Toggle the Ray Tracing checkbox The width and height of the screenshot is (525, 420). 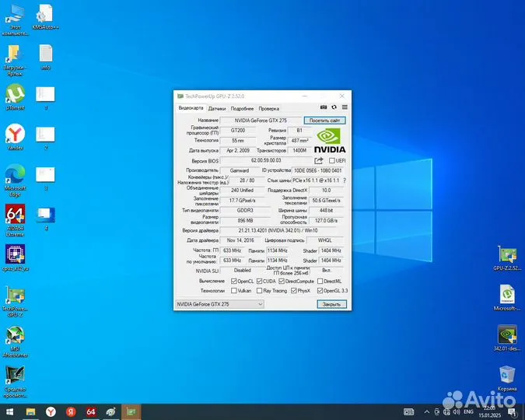point(259,291)
